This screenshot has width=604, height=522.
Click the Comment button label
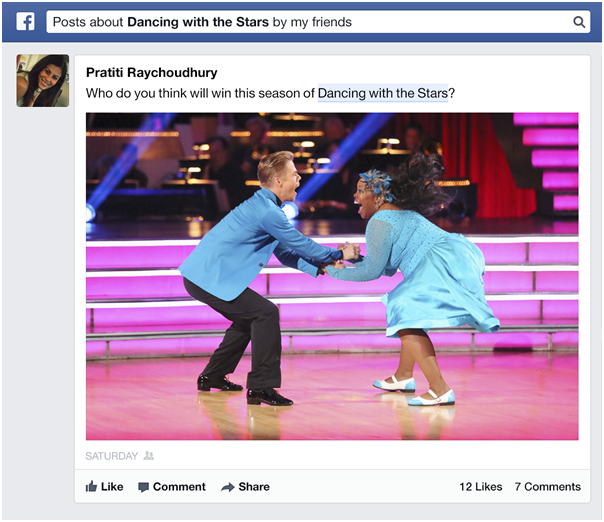pyautogui.click(x=179, y=487)
